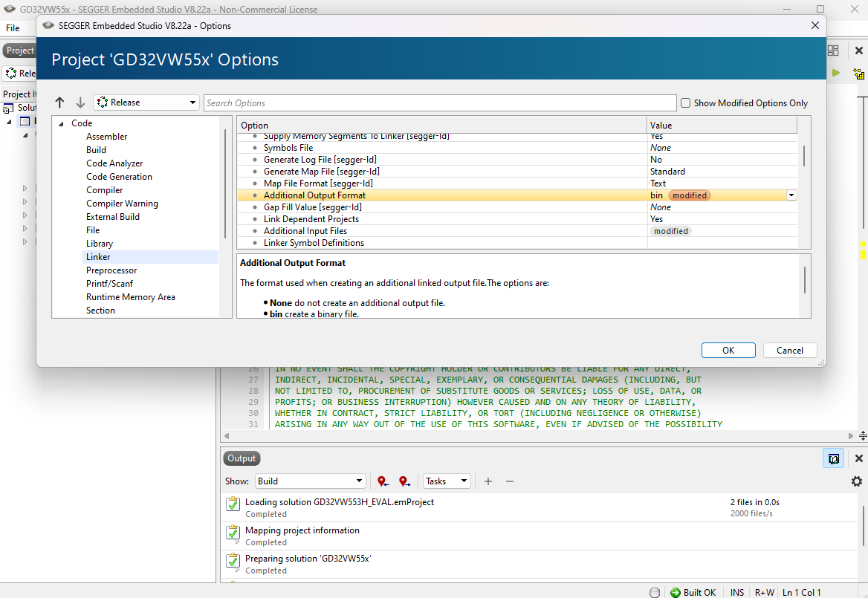This screenshot has width=868, height=598.
Task: Open the File menu
Action: click(x=13, y=27)
